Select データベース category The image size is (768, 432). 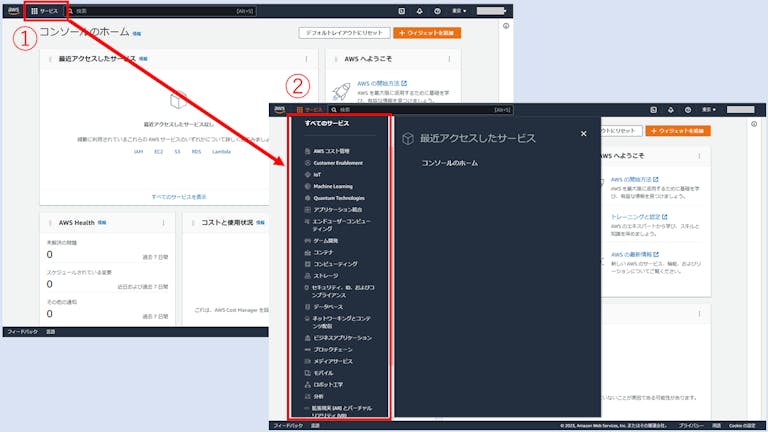tap(324, 307)
